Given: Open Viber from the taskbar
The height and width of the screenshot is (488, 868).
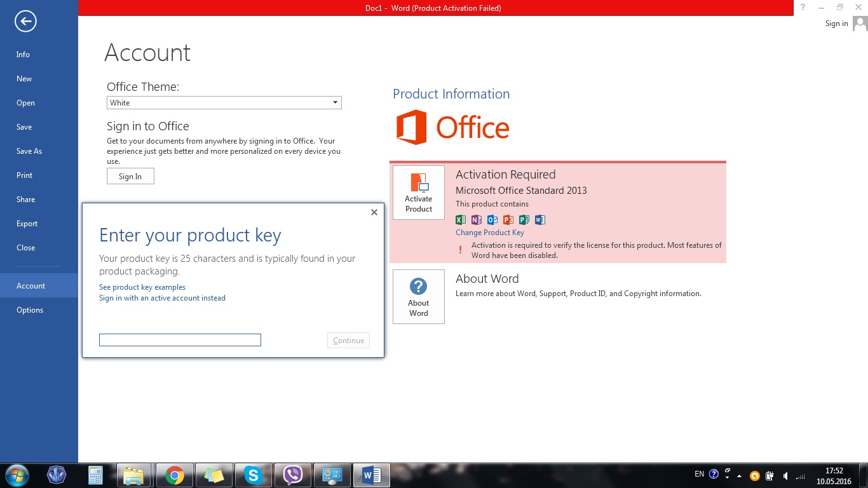Looking at the screenshot, I should pyautogui.click(x=293, y=475).
